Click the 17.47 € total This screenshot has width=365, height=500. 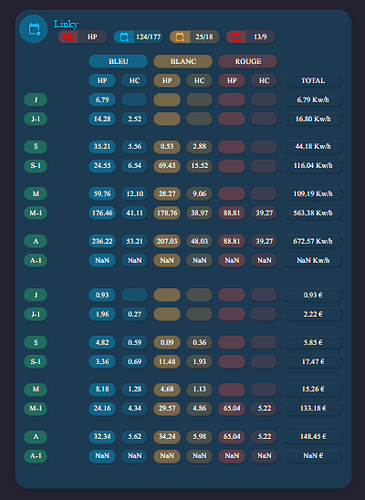click(x=313, y=362)
